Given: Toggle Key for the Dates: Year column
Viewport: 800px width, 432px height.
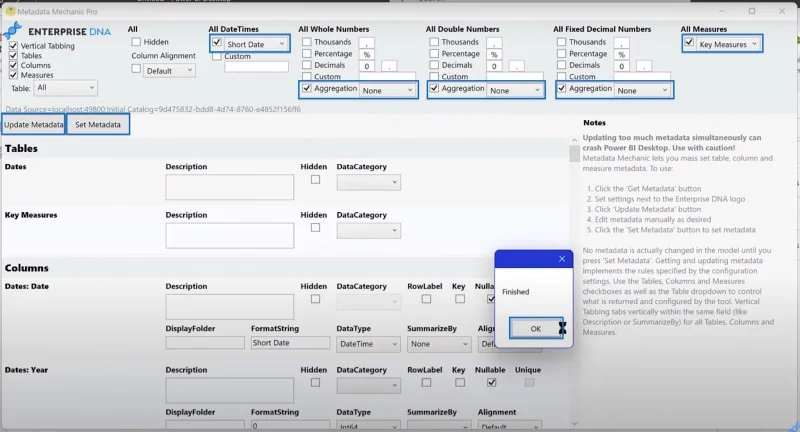Looking at the screenshot, I should pos(460,383).
